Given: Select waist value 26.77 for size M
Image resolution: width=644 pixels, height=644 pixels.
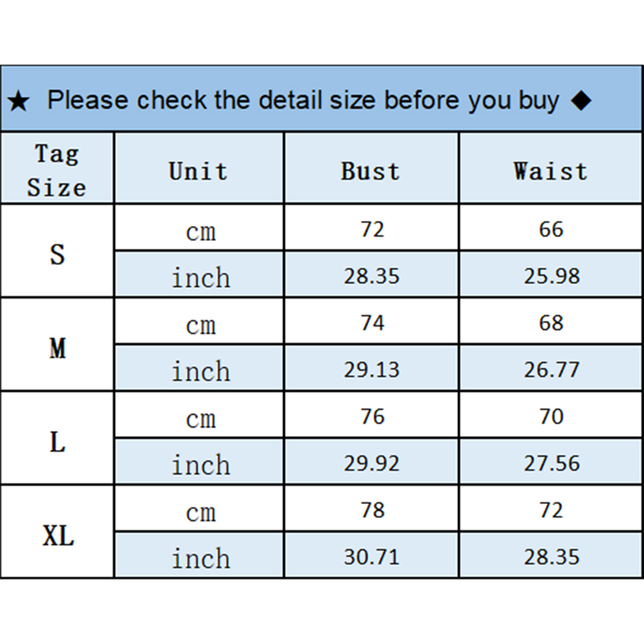Looking at the screenshot, I should (551, 370).
